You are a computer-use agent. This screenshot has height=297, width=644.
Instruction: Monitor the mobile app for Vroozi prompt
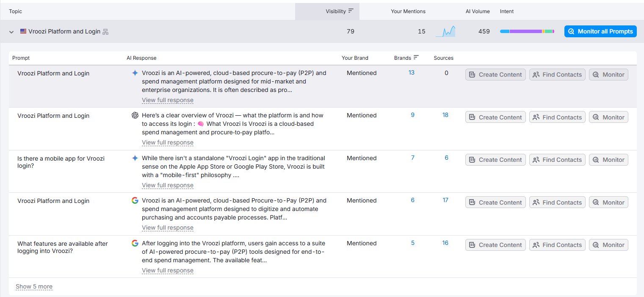pos(608,160)
